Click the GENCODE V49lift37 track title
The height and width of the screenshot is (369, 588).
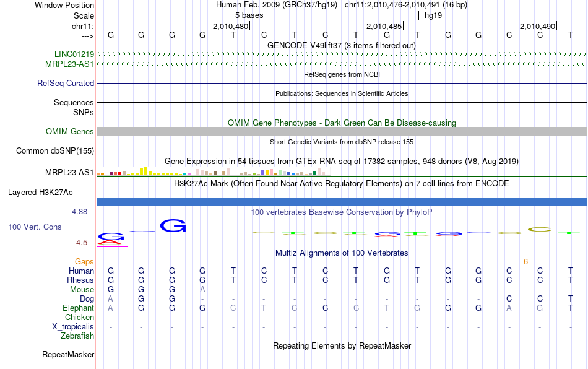342,46
